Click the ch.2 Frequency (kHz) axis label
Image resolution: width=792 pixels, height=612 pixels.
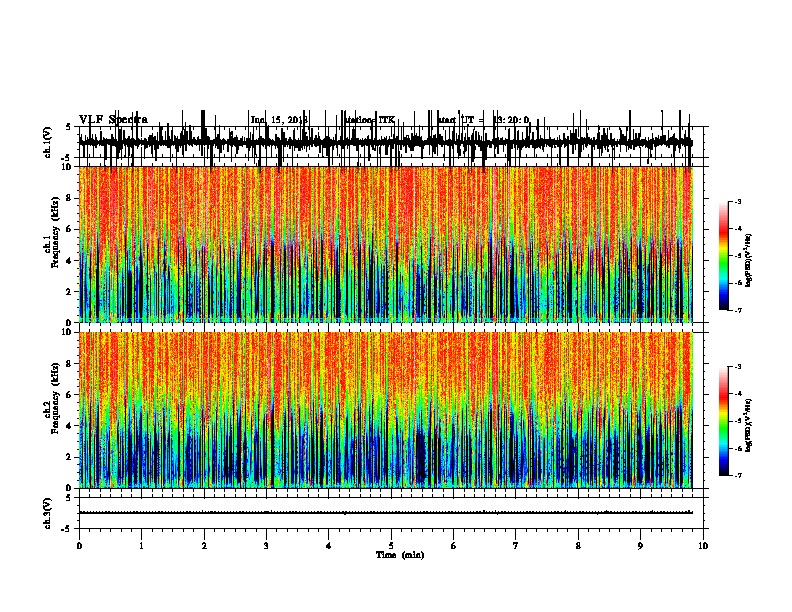tap(51, 398)
